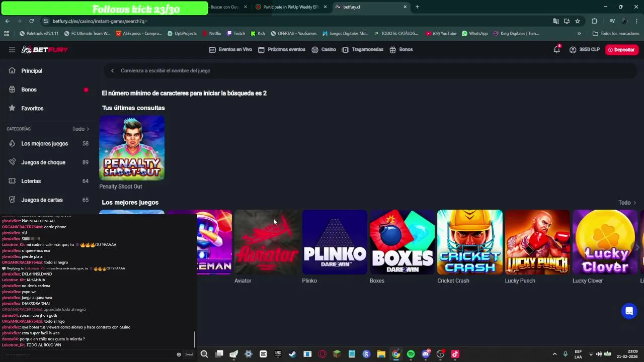Open the Netflix bookmark
The width and height of the screenshot is (644, 362).
[x=211, y=34]
